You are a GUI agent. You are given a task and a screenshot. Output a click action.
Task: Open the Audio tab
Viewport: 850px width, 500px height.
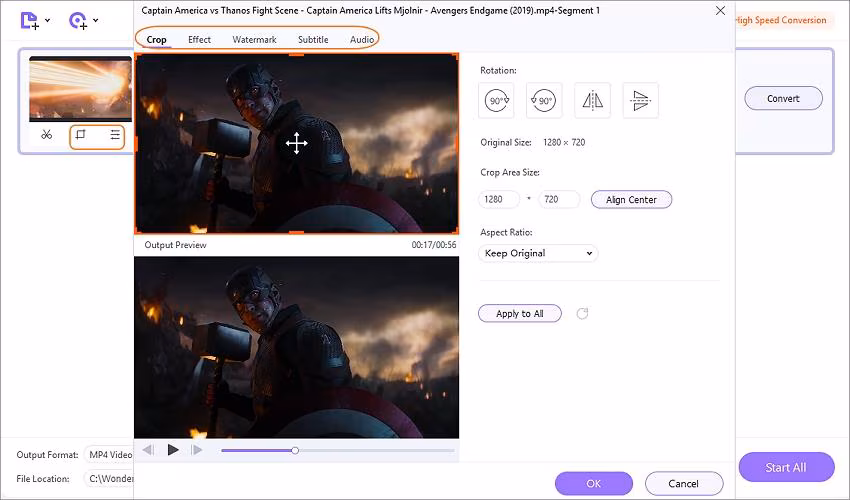click(362, 40)
